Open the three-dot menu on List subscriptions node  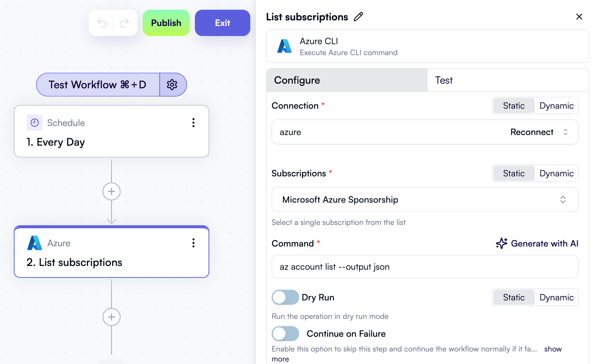(x=194, y=243)
